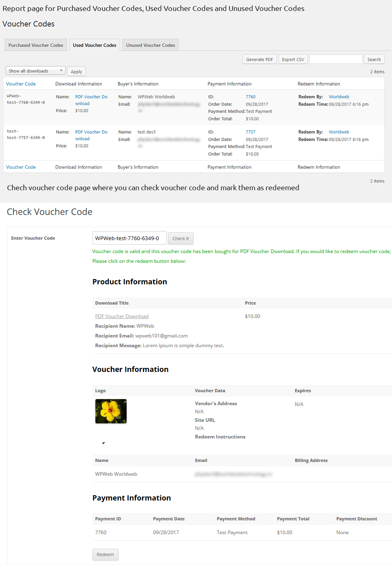Click Worldweb redeemer link in first row
The width and height of the screenshot is (392, 565).
(339, 97)
